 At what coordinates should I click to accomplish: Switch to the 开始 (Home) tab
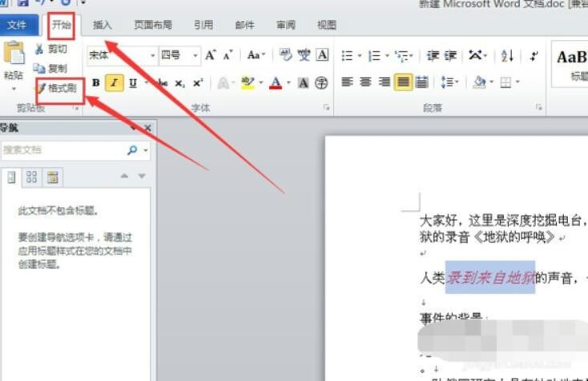click(x=61, y=25)
